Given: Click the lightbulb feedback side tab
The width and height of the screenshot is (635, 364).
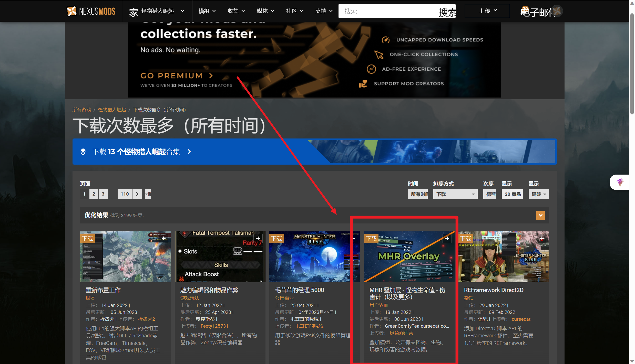Looking at the screenshot, I should point(620,182).
